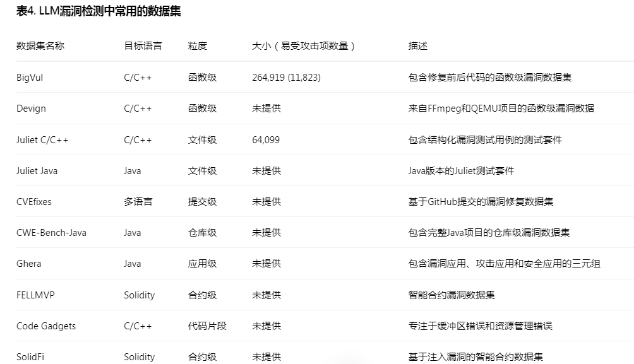Select the 'SolidFi' dataset name

[30, 357]
